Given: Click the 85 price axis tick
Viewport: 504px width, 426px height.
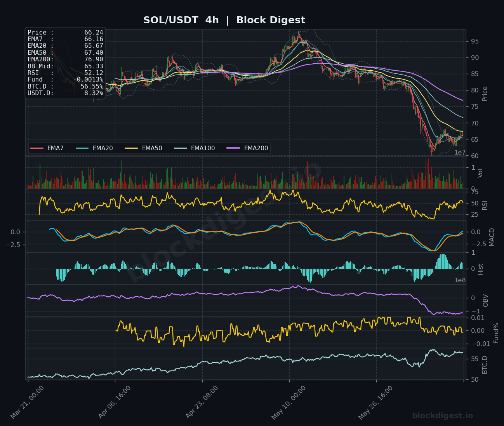Looking at the screenshot, I should (474, 74).
